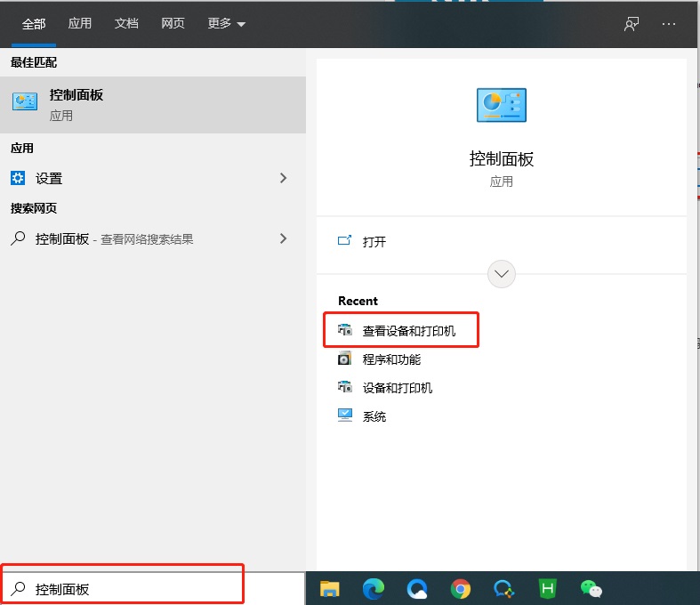Click the 系统 monitor icon
The width and height of the screenshot is (700, 605).
[x=344, y=415]
